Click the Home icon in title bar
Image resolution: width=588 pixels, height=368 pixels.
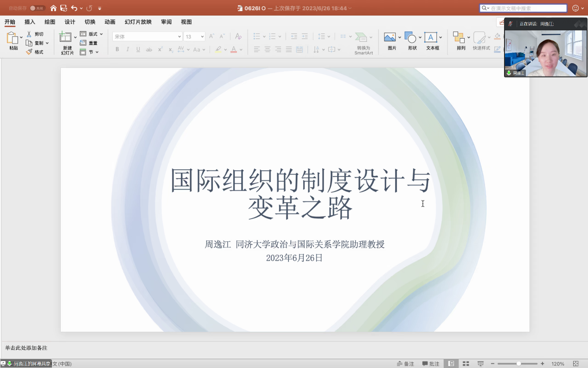coord(53,8)
